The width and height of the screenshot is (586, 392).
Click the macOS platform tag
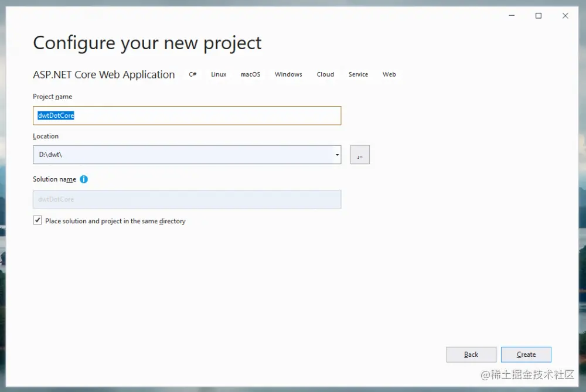click(x=250, y=74)
